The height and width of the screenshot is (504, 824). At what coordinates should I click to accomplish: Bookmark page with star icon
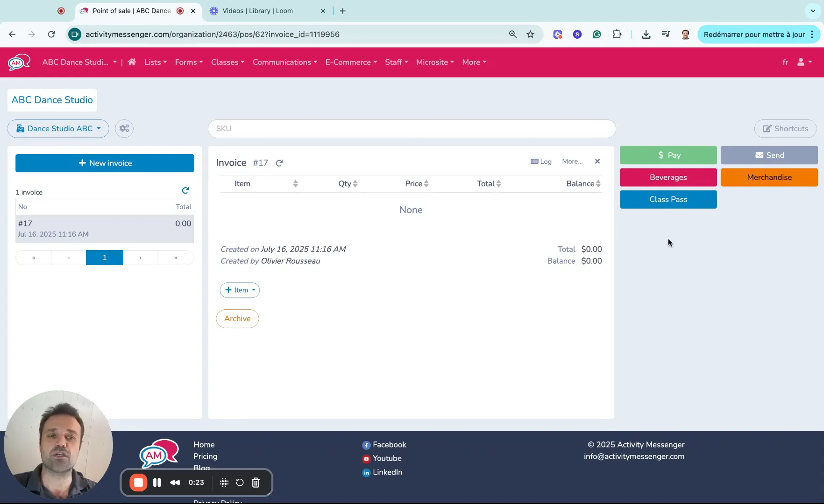point(530,35)
